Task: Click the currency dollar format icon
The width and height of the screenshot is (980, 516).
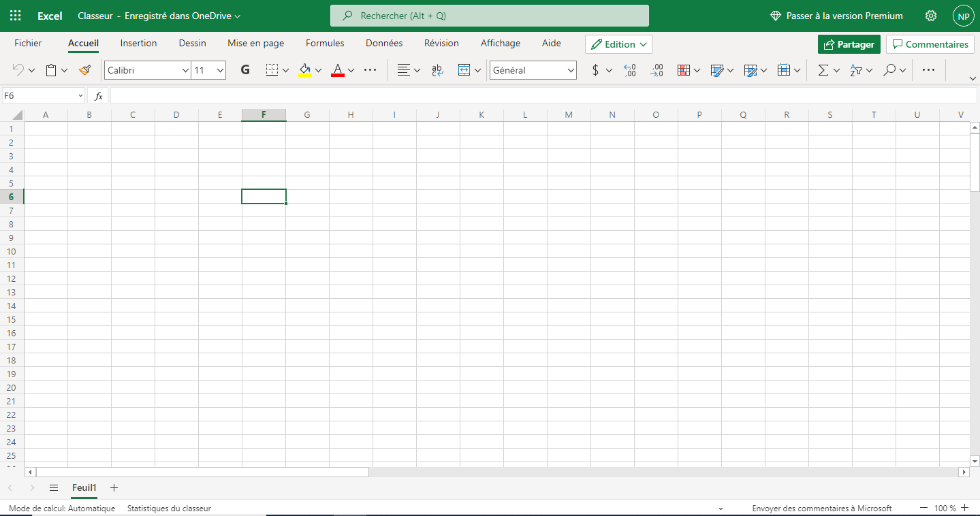Action: [596, 70]
